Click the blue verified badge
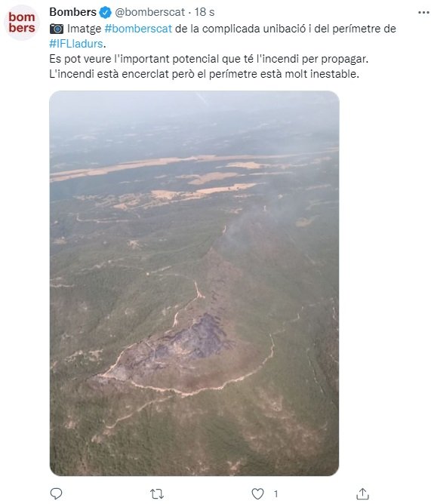The width and height of the screenshot is (431, 504). (x=105, y=13)
